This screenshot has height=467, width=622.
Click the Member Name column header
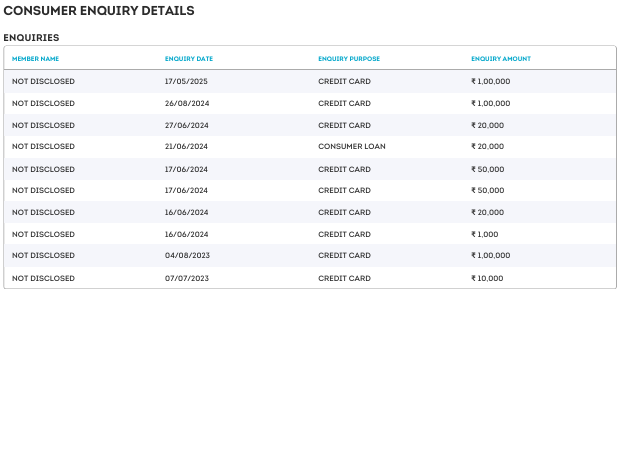tap(35, 59)
